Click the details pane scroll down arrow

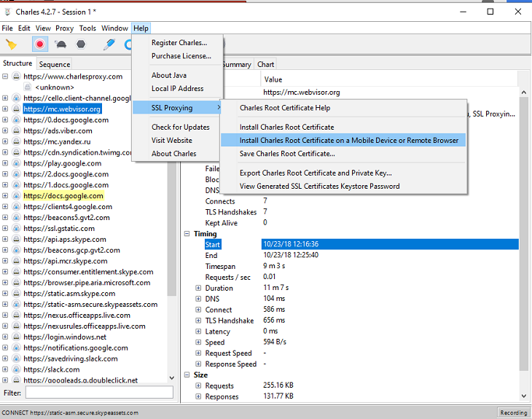(x=524, y=396)
